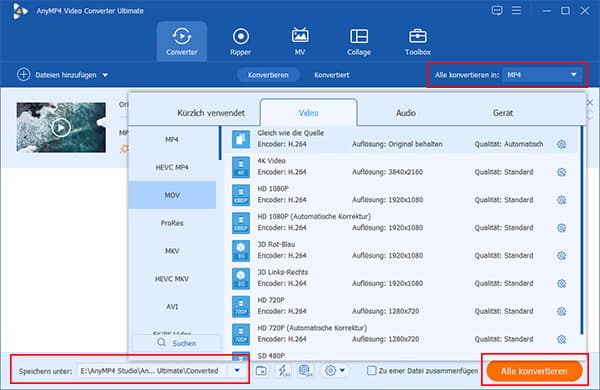The height and width of the screenshot is (390, 600).
Task: Toggle the GPU chip acceleration icon
Action: point(305,370)
